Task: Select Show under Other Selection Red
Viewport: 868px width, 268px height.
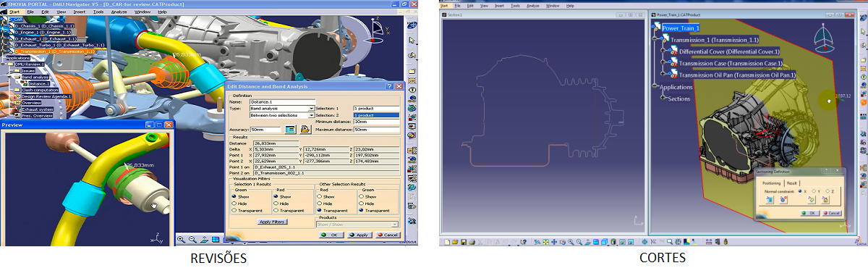Action: coord(320,196)
